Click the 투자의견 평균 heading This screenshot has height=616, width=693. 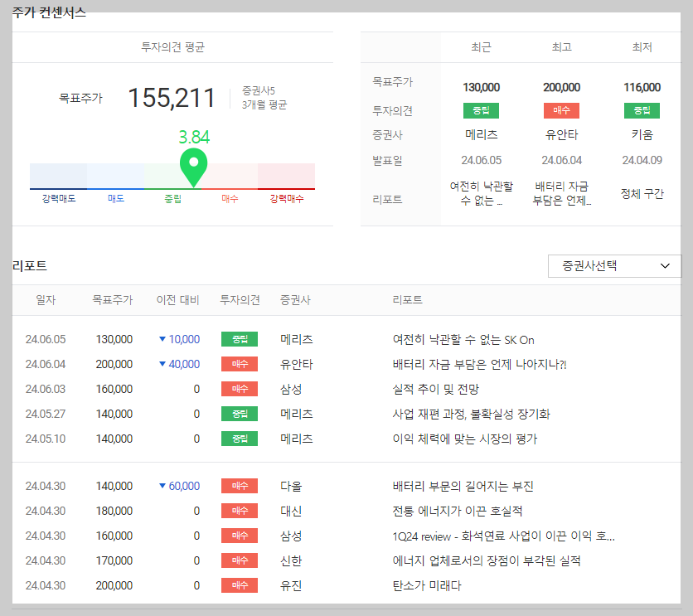pyautogui.click(x=172, y=46)
